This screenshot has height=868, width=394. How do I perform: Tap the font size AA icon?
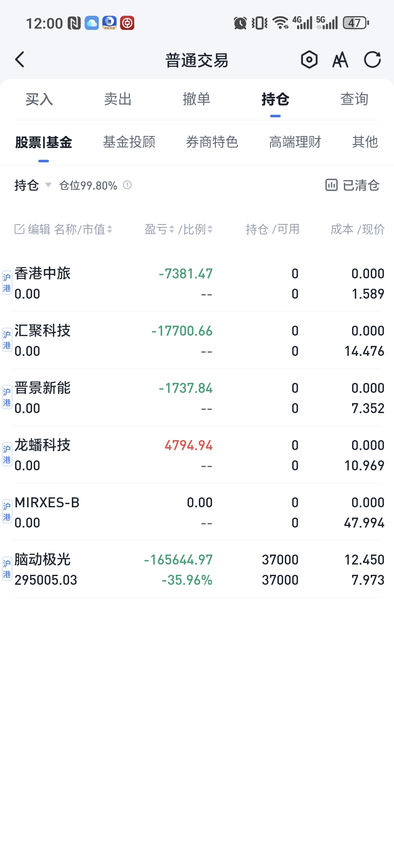(x=340, y=60)
